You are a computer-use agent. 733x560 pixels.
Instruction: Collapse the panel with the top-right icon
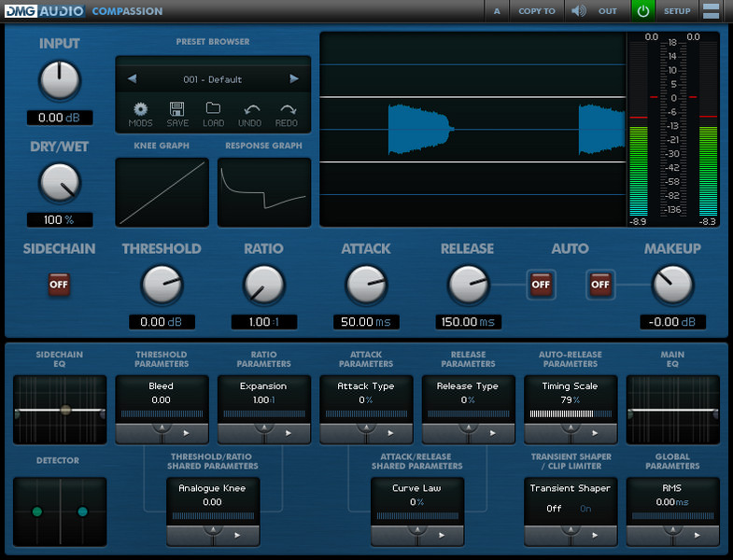click(x=711, y=11)
